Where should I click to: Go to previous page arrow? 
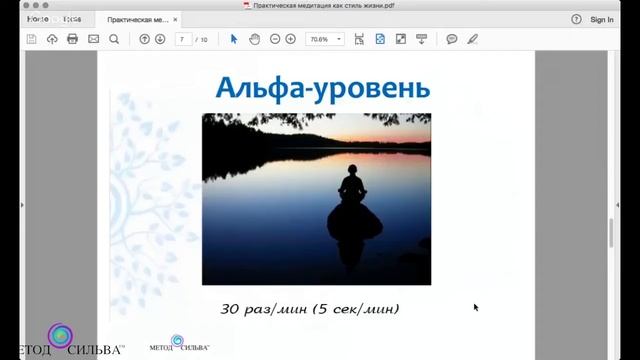click(144, 39)
